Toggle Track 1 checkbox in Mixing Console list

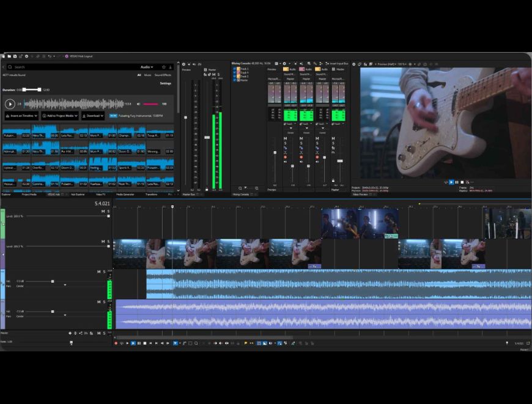point(234,69)
